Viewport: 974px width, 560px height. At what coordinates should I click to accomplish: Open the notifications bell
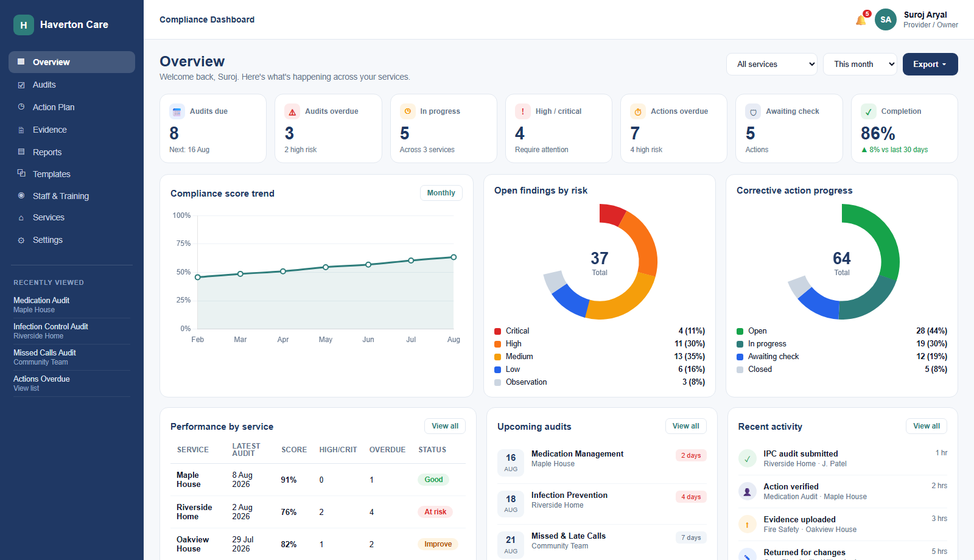pos(861,20)
